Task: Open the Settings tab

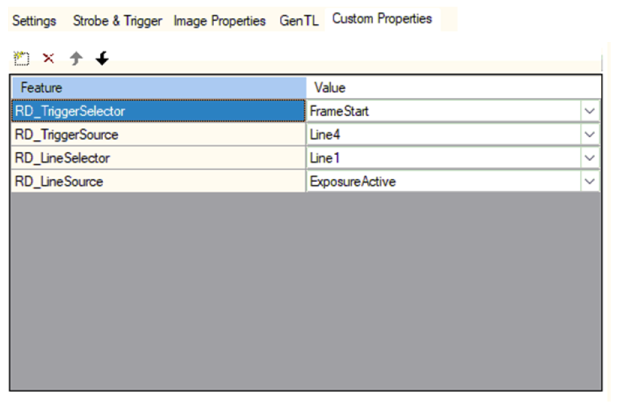Action: click(34, 20)
